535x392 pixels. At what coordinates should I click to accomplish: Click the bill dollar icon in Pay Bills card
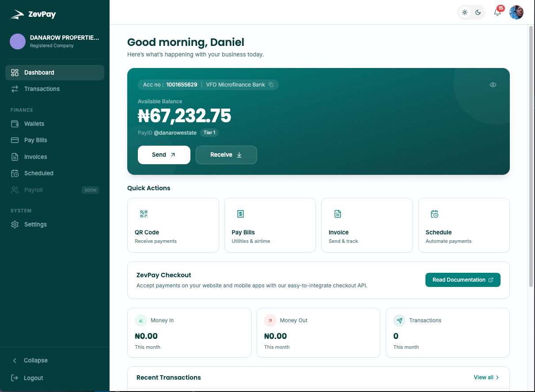[240, 214]
